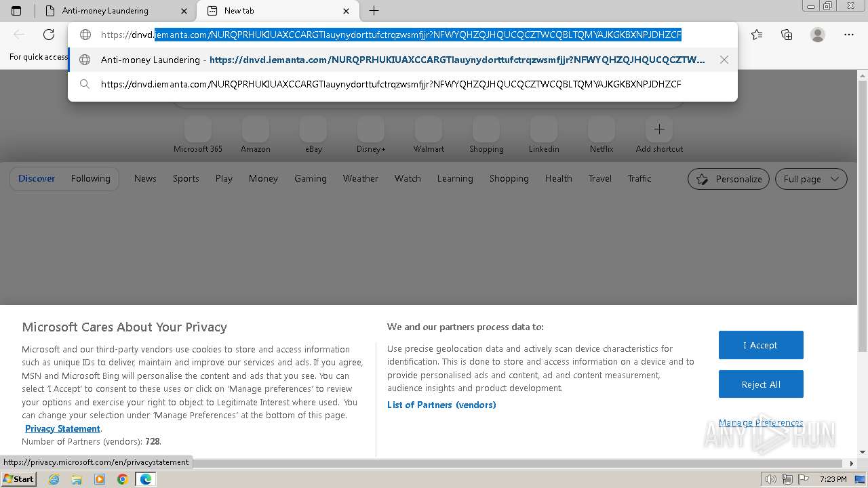Open Manage Preferences link
This screenshot has width=868, height=488.
[x=761, y=423]
